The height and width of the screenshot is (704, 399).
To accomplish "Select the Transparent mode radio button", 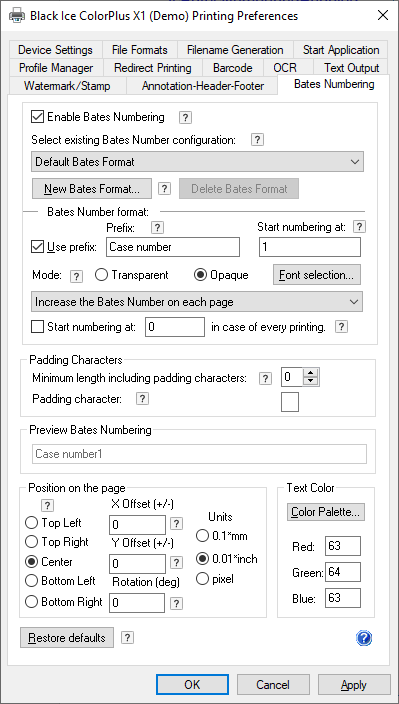I will (102, 275).
